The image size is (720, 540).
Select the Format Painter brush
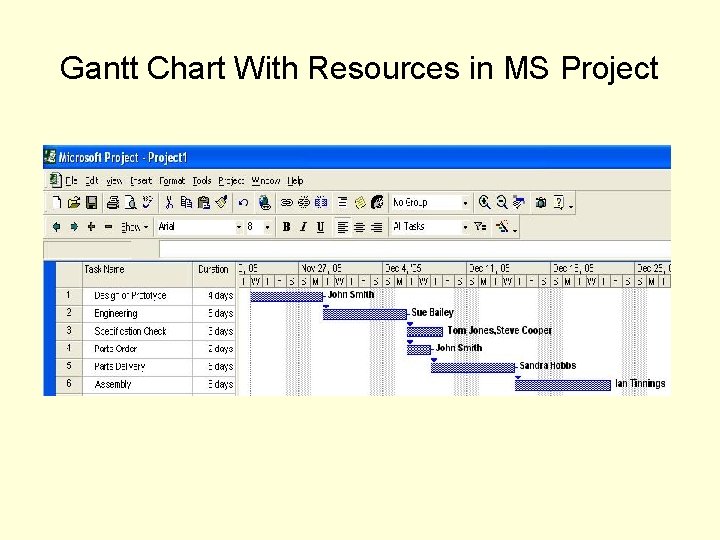221,202
